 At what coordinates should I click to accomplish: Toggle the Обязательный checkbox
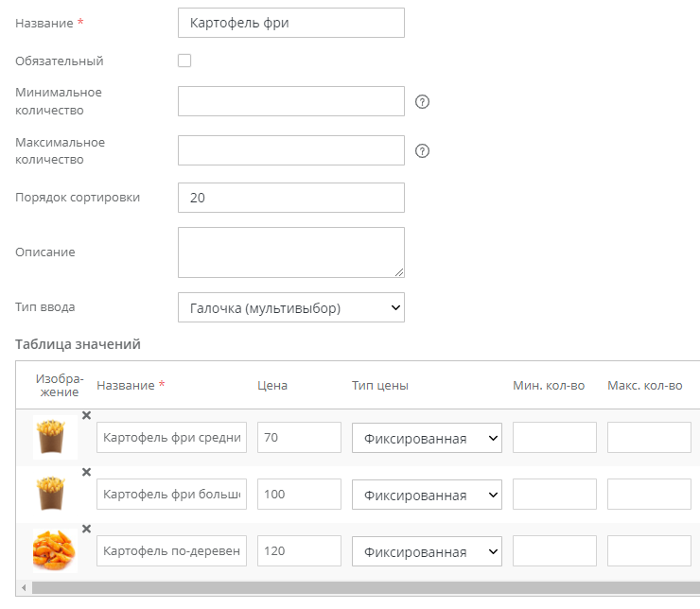pyautogui.click(x=184, y=61)
